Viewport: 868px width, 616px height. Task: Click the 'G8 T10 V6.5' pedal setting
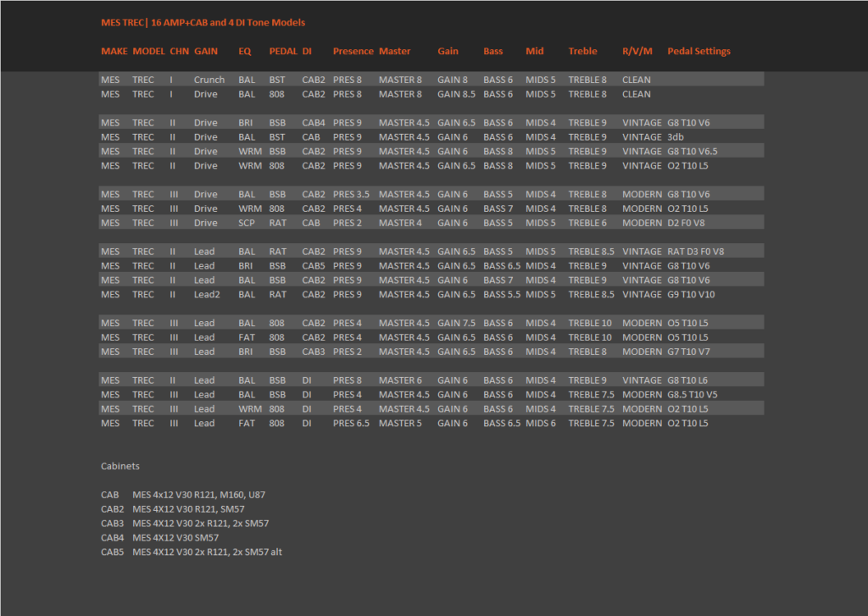[692, 152]
